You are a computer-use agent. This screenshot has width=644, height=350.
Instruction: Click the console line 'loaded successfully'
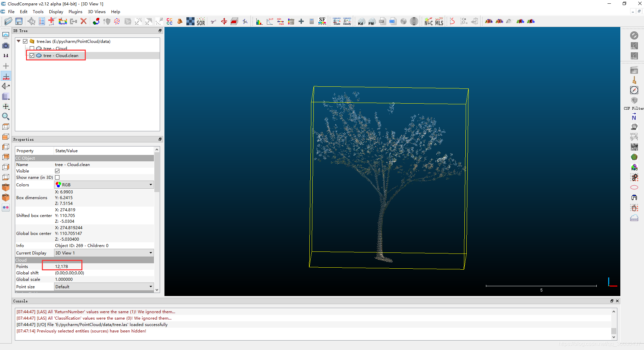pos(92,325)
